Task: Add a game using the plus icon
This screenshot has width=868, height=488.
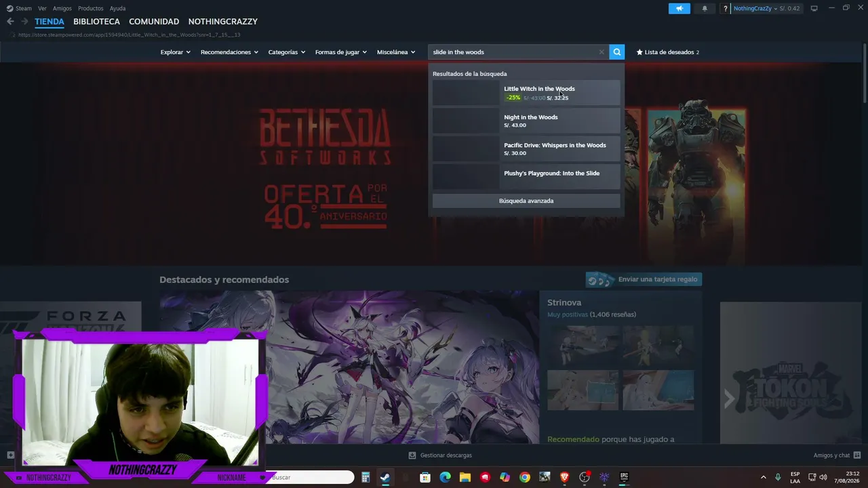Action: 10,455
